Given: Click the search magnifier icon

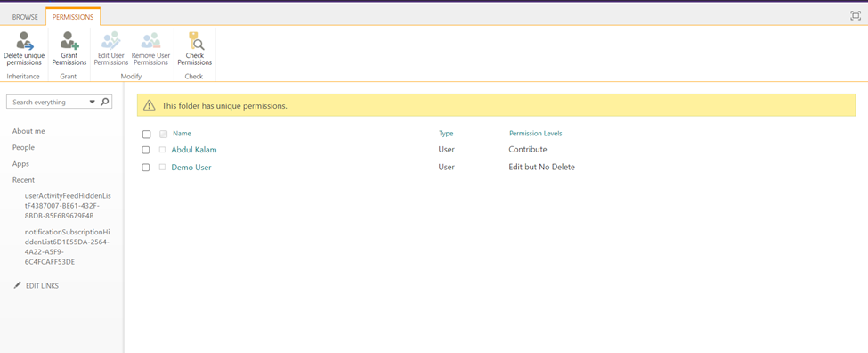Looking at the screenshot, I should 105,102.
